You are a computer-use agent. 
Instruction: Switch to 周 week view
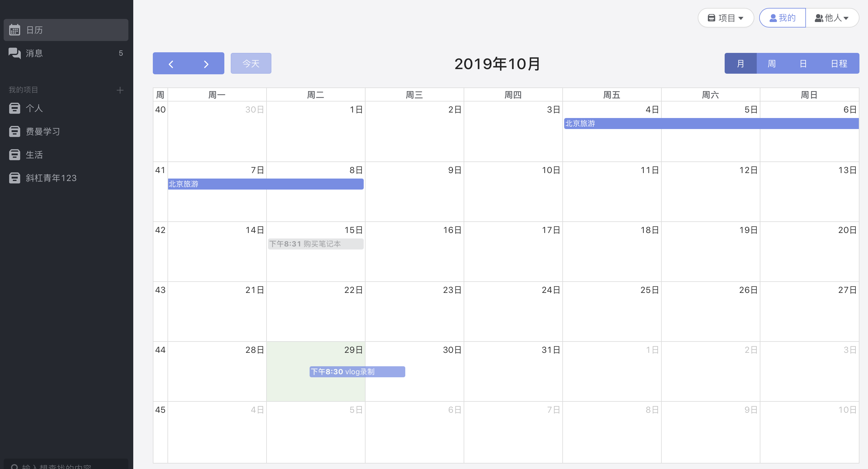point(772,63)
